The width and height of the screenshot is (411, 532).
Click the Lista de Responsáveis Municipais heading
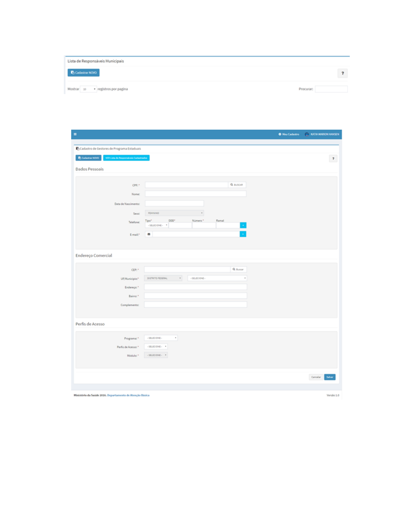tap(96, 61)
